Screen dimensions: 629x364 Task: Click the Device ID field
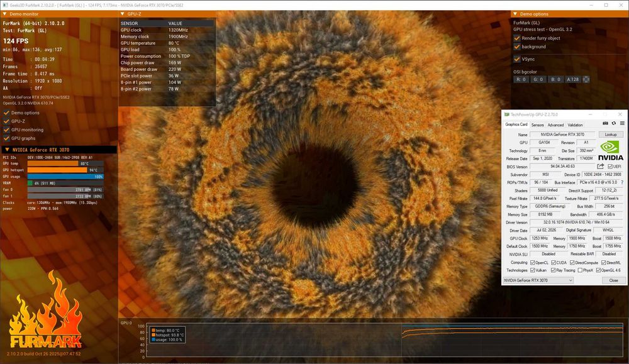(602, 174)
